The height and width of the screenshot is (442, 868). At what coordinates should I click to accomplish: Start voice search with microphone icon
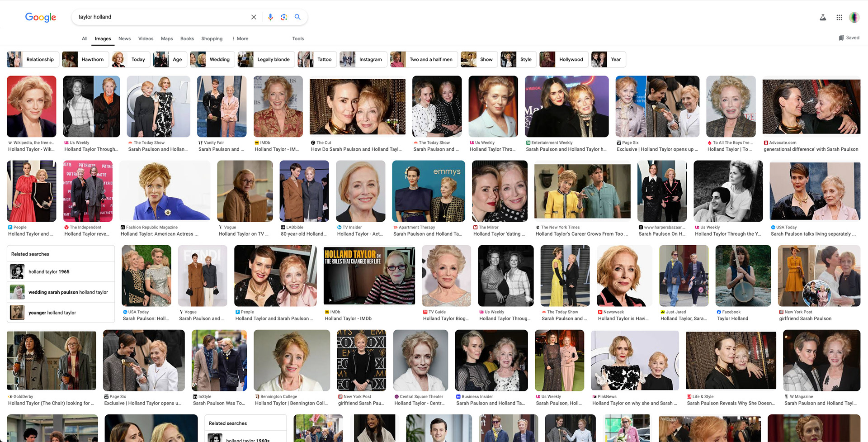[270, 17]
